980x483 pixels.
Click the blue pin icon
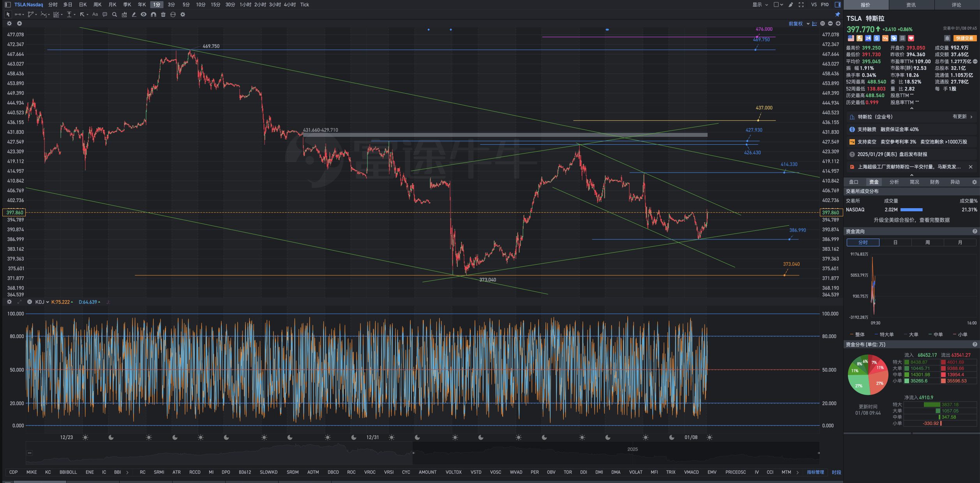coord(838,14)
